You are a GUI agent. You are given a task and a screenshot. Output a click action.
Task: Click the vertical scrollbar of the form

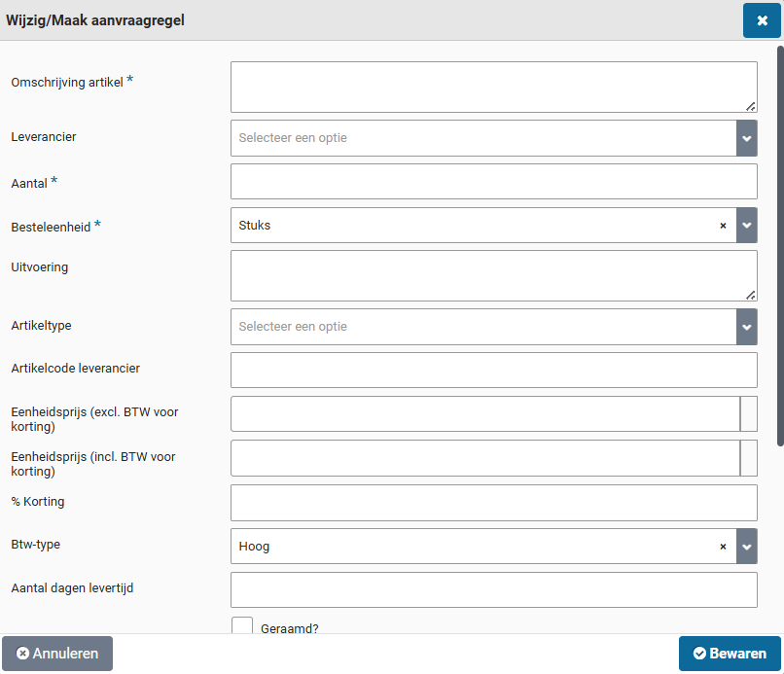point(780,243)
